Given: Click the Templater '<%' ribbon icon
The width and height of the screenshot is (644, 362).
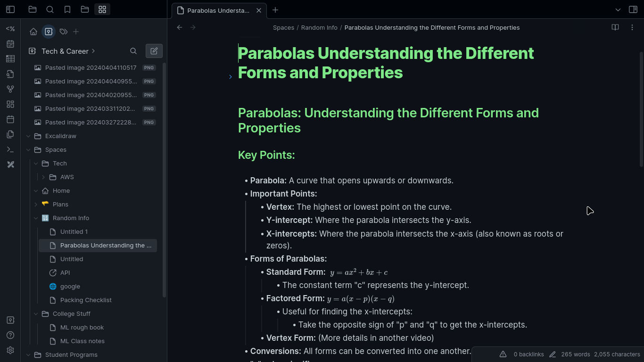Looking at the screenshot, I should [x=10, y=29].
